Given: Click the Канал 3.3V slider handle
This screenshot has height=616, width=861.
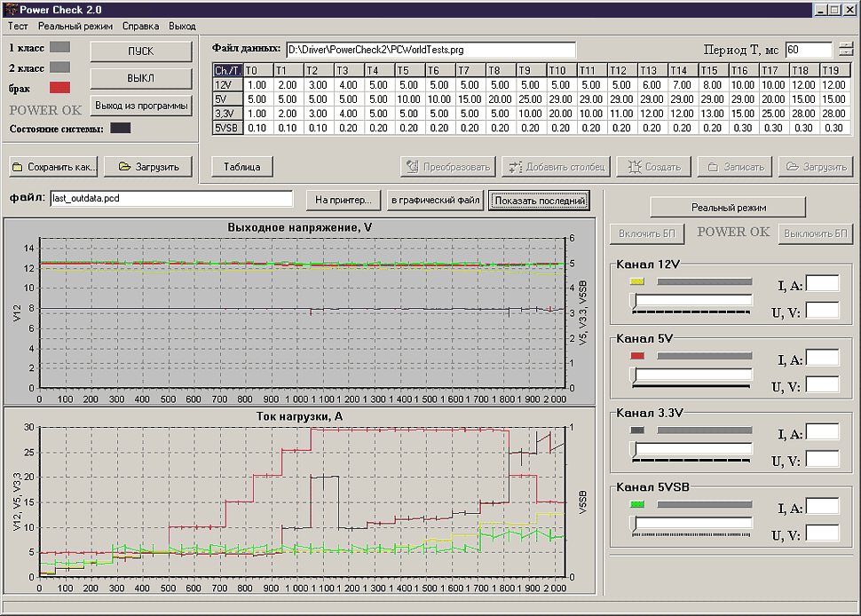Looking at the screenshot, I should click(x=633, y=450).
